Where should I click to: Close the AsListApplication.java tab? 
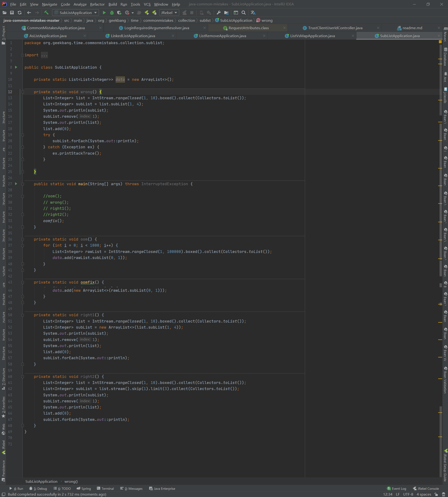coord(85,36)
